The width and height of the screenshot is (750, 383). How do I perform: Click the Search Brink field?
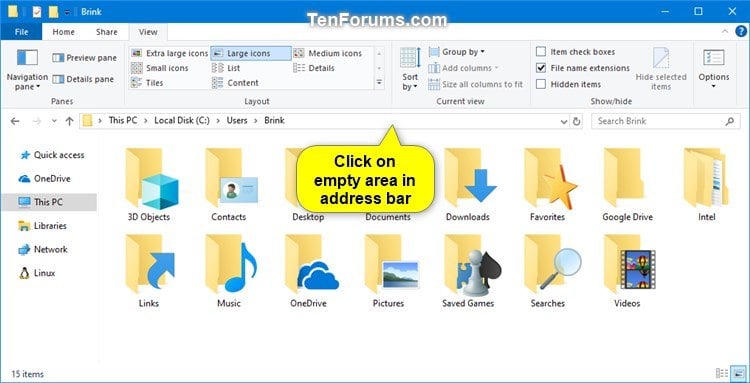[665, 121]
